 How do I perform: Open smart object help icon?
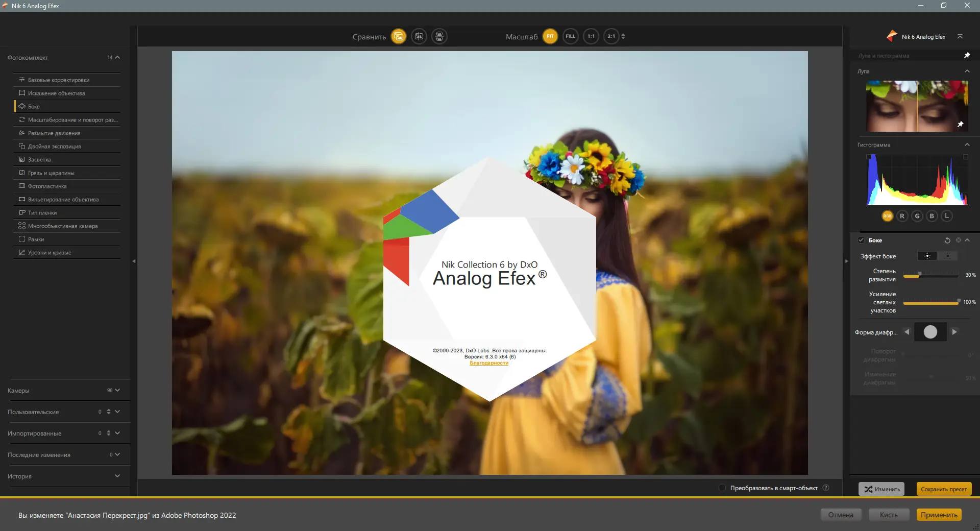(x=826, y=488)
